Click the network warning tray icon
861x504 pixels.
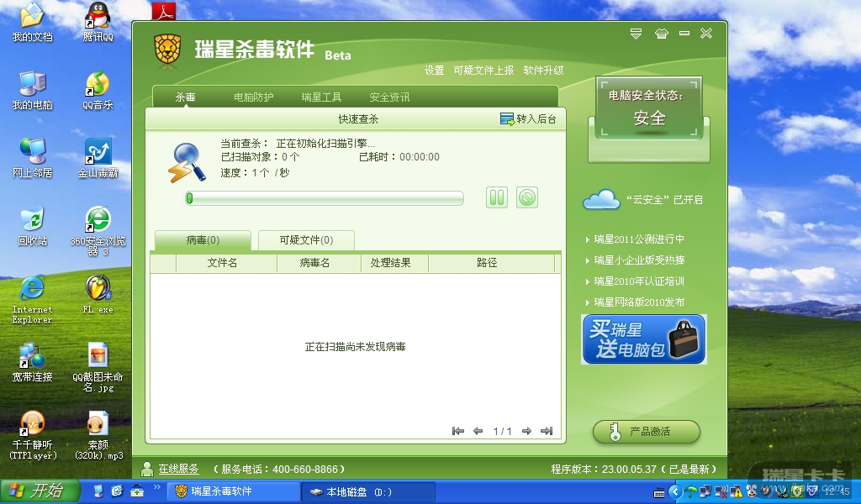tap(736, 491)
